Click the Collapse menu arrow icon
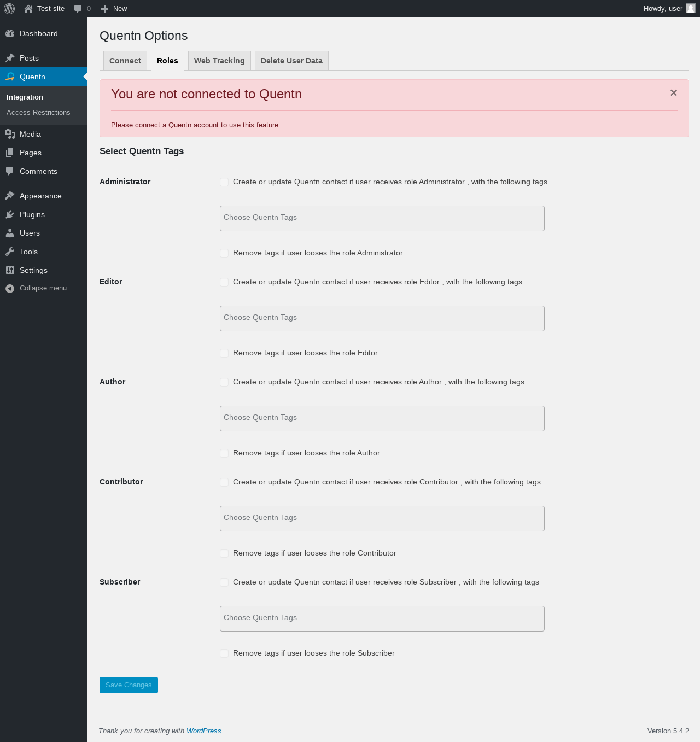Viewport: 700px width, 742px height. (x=10, y=288)
